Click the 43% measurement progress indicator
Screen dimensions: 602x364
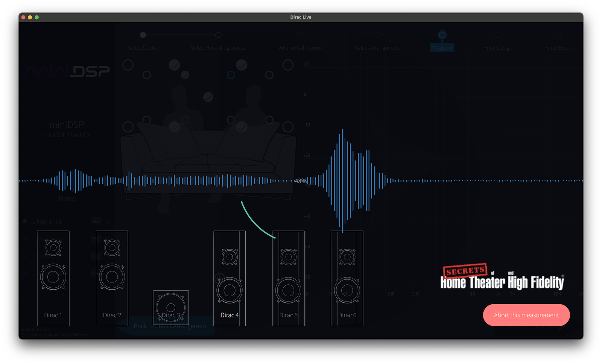click(300, 181)
